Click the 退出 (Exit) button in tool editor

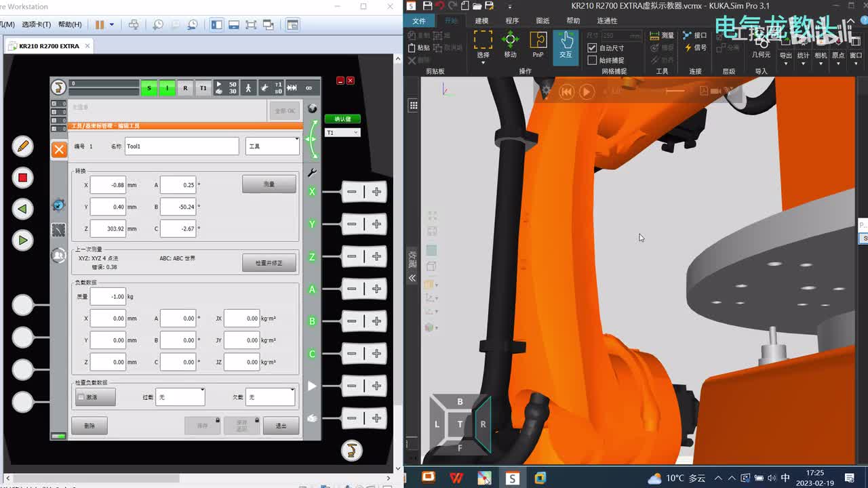281,426
